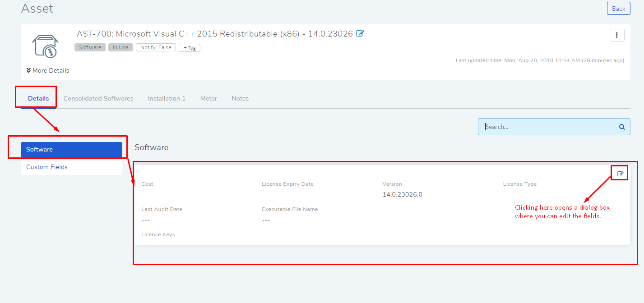The image size is (644, 303).
Task: Click the In Use status badge
Action: coord(120,47)
